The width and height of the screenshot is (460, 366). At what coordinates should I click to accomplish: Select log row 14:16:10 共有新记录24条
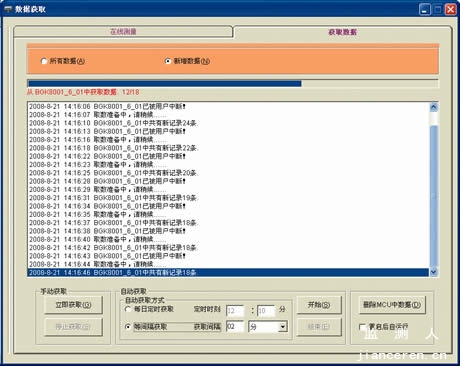click(x=228, y=123)
